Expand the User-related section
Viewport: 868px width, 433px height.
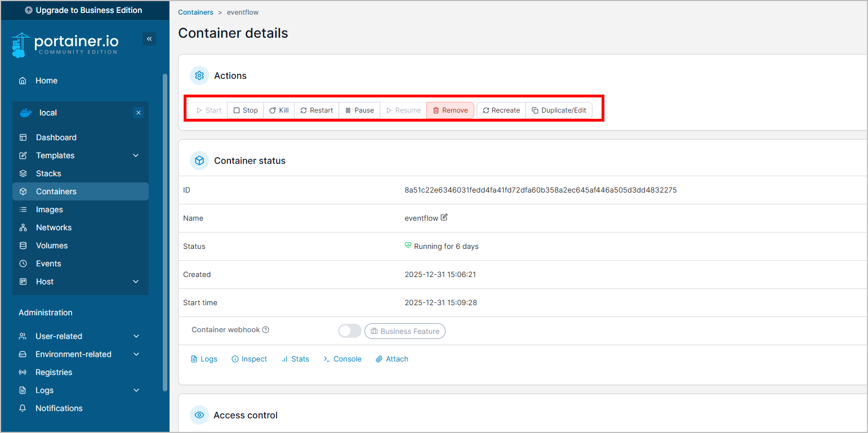(x=136, y=336)
